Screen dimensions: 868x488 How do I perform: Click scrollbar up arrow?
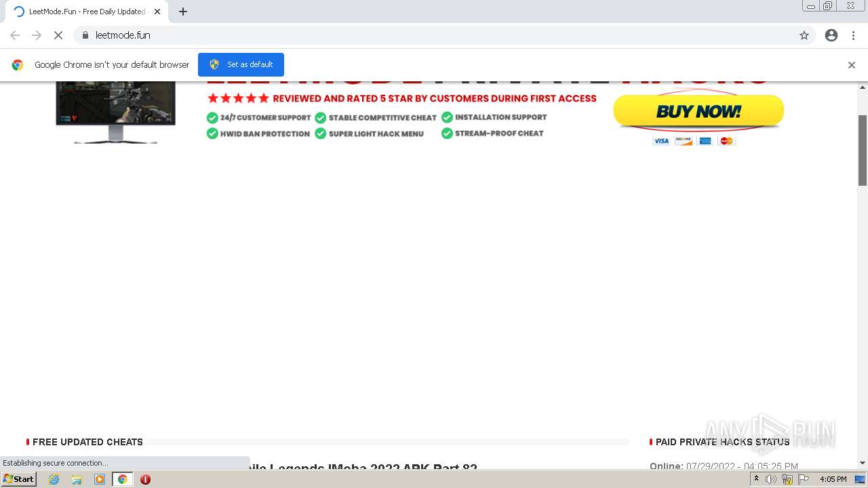pos(863,87)
